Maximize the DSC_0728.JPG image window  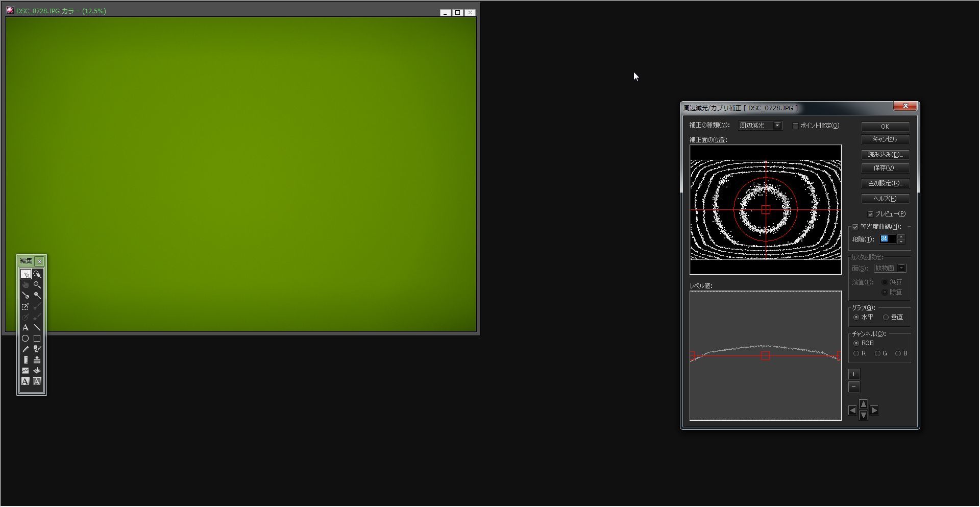[x=458, y=13]
